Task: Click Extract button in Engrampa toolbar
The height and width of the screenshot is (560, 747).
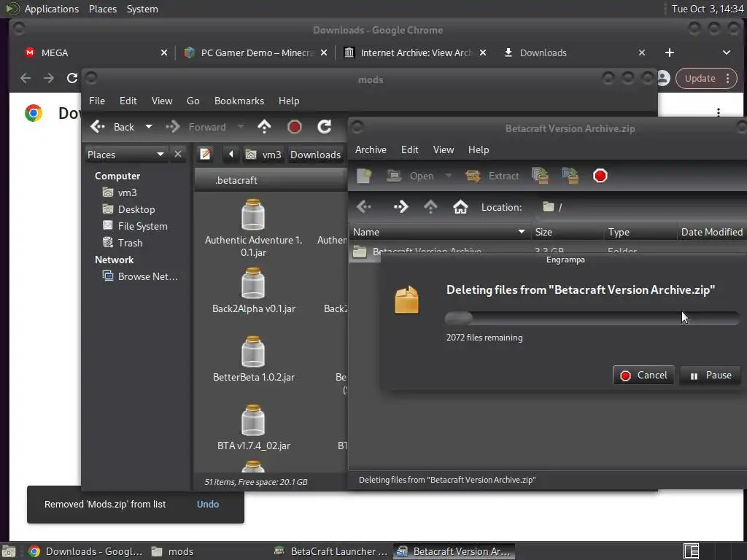Action: pos(492,176)
